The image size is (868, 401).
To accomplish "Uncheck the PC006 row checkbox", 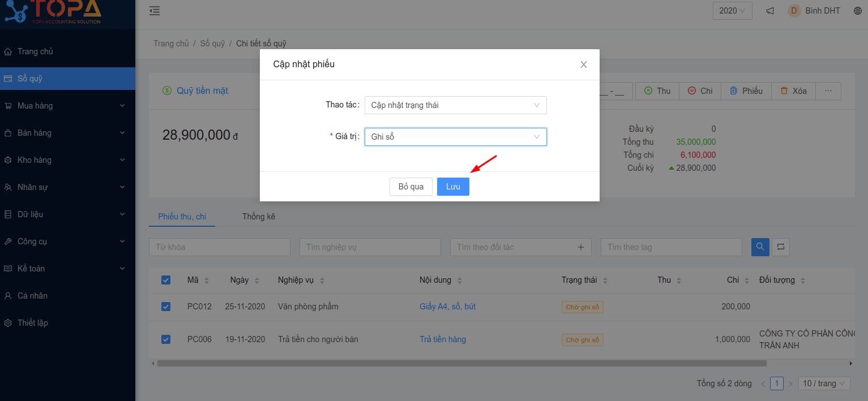I will [166, 339].
